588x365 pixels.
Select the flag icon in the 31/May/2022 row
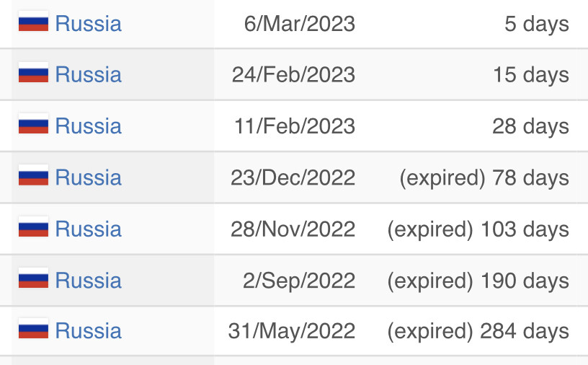click(33, 331)
